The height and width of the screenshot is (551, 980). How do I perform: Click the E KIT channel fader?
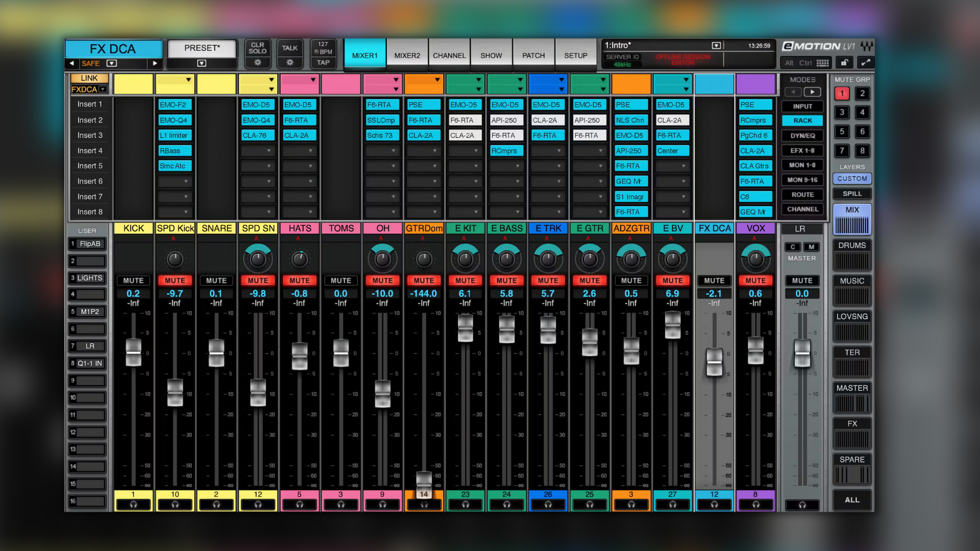tap(465, 328)
